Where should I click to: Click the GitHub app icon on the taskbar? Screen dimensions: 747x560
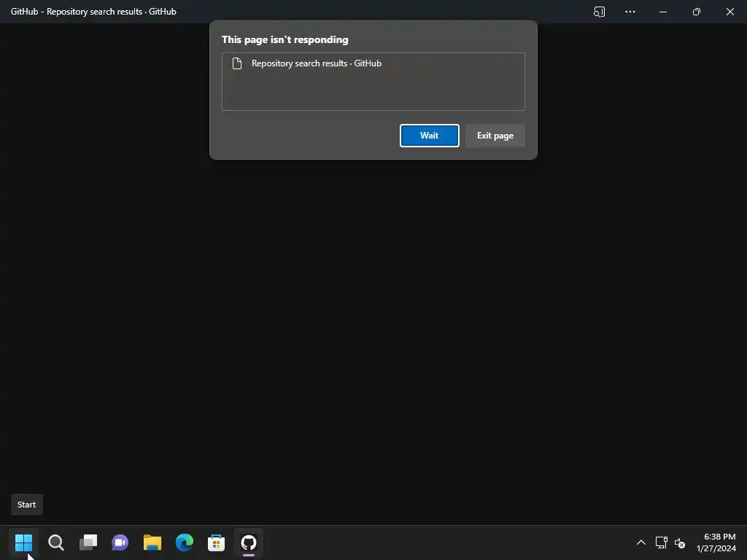249,542
